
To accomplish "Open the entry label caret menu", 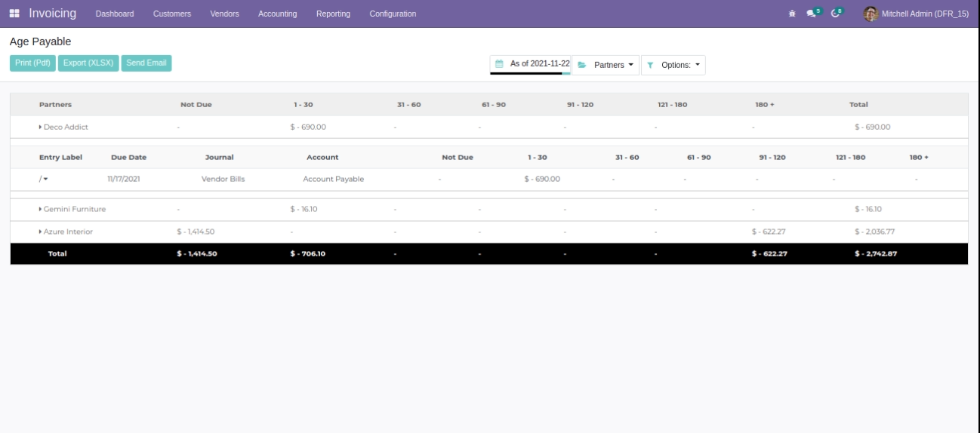I will click(45, 180).
